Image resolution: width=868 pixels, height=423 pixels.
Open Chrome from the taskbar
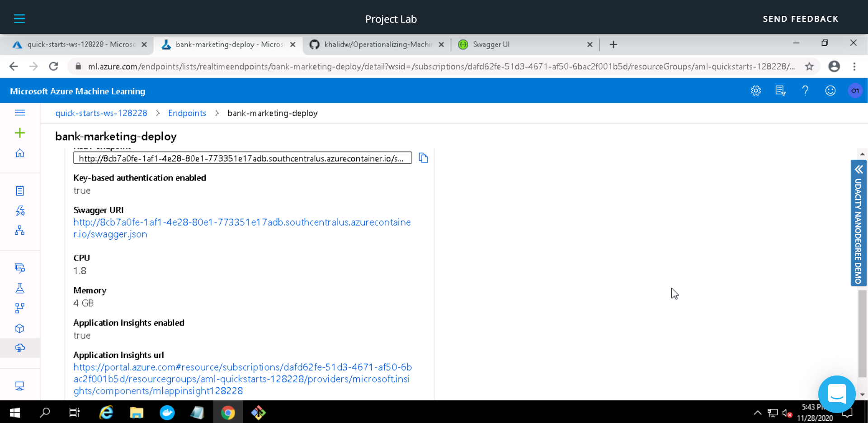pyautogui.click(x=228, y=413)
